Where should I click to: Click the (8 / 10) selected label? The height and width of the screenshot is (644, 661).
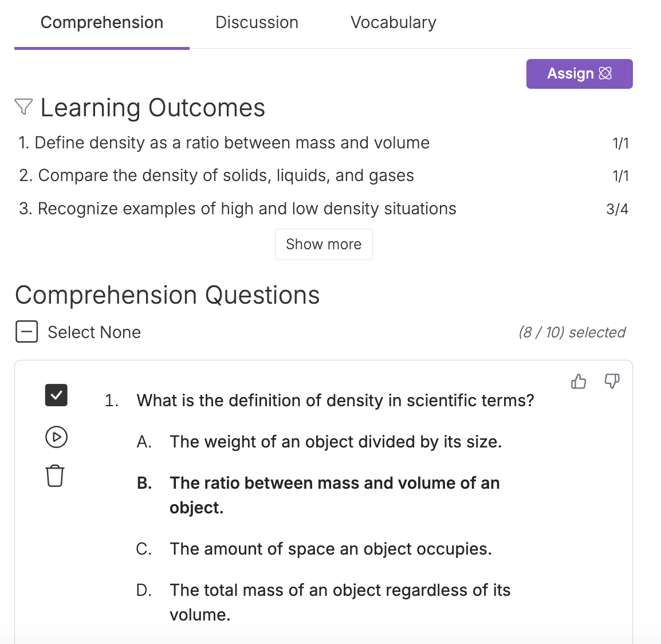[x=572, y=332]
